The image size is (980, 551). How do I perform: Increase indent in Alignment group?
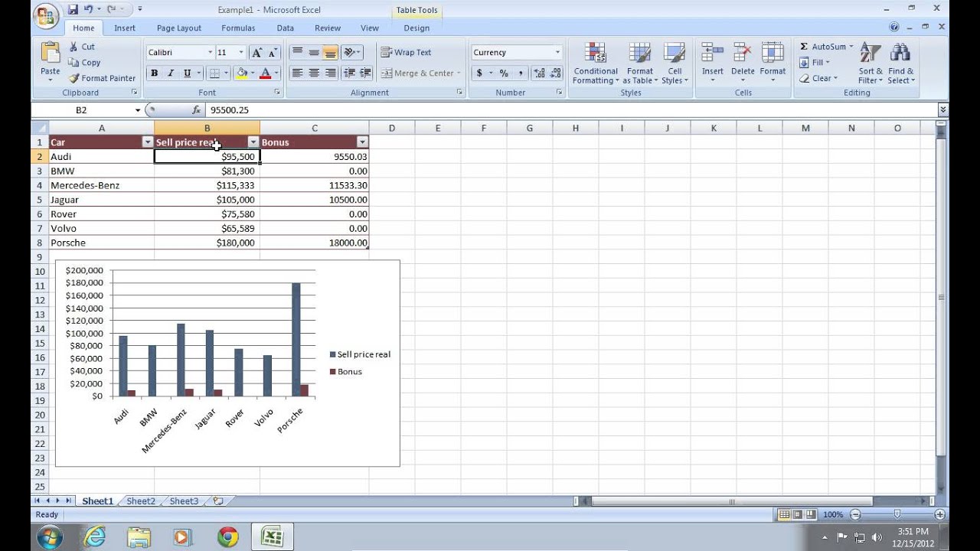point(365,73)
